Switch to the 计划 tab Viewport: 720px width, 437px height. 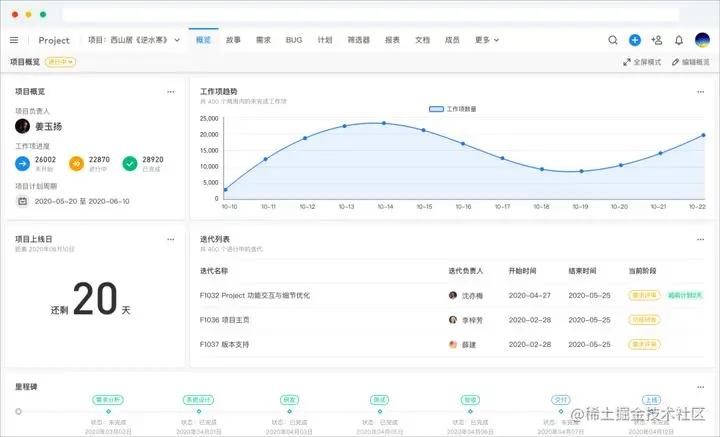click(325, 40)
